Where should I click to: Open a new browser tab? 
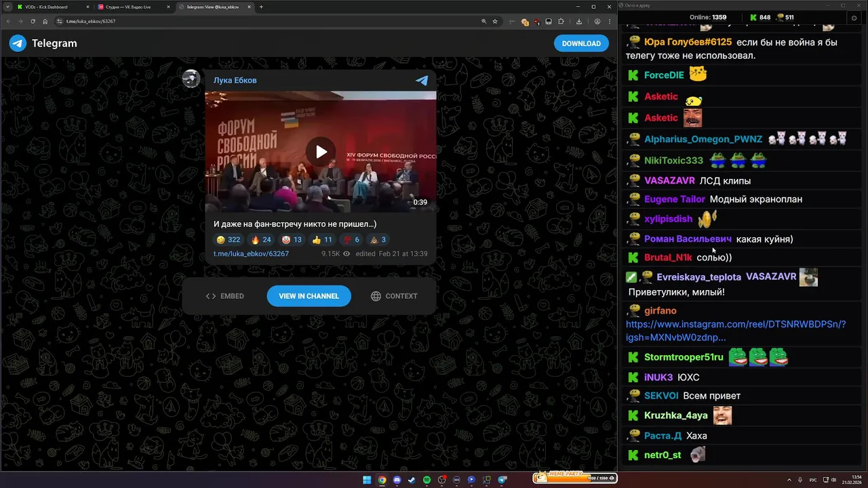(261, 7)
